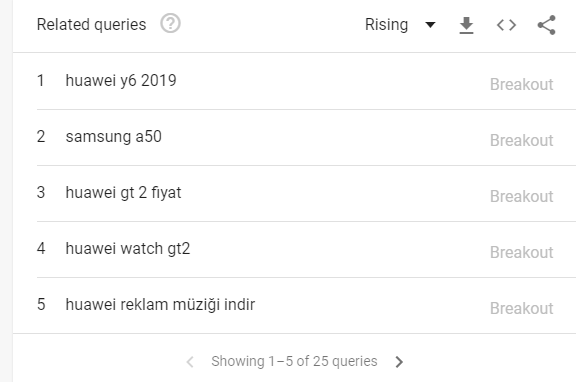The image size is (576, 382).
Task: Open query huawei y6 2019
Action: (121, 80)
